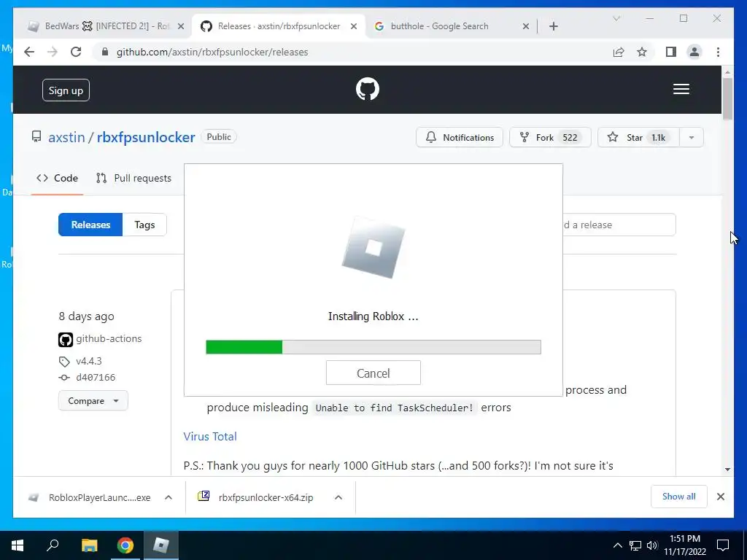Open the axstin owner link

coord(66,137)
